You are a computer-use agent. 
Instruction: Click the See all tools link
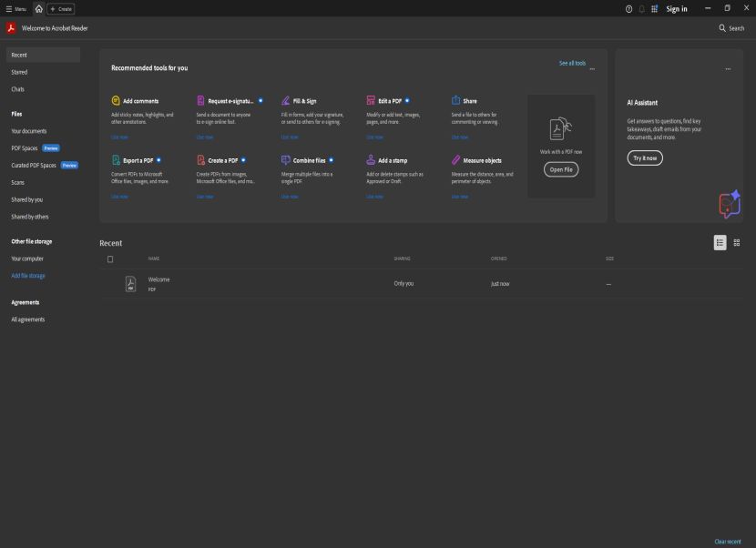coord(572,63)
